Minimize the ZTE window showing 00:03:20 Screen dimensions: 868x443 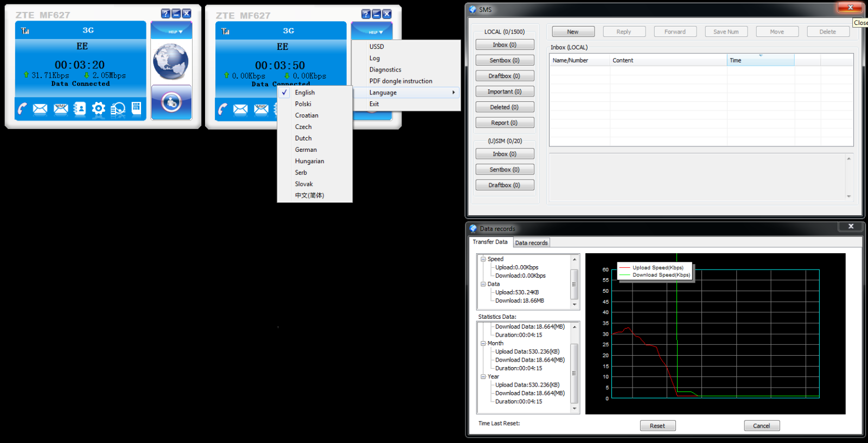[x=176, y=14]
